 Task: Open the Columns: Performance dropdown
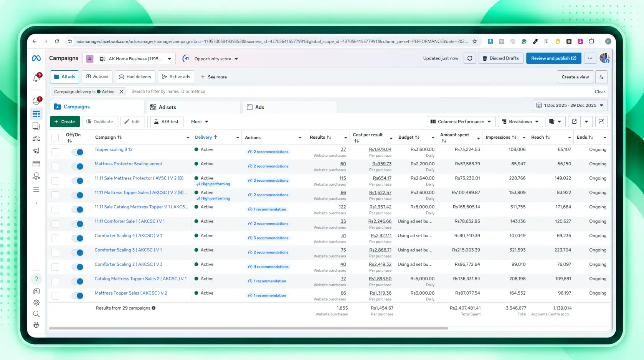[461, 121]
